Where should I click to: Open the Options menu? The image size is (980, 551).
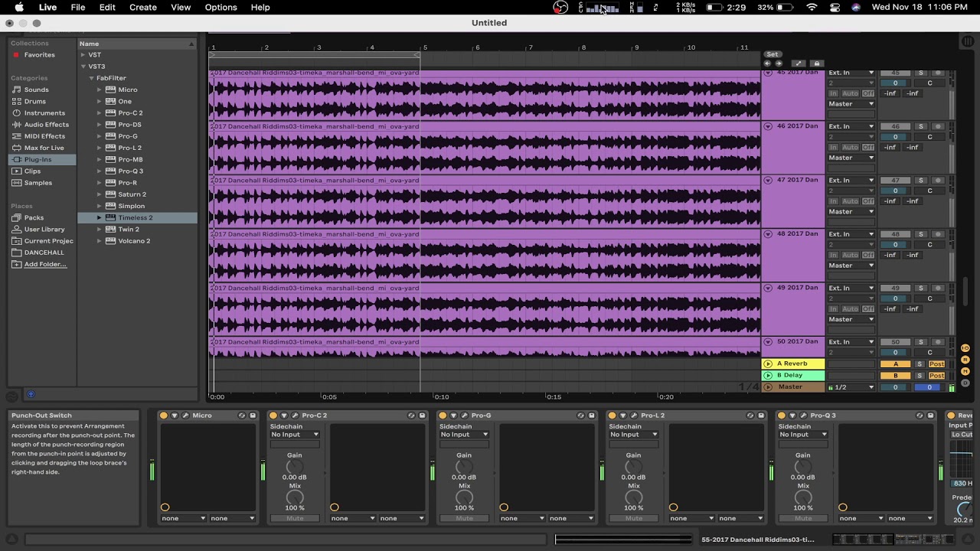[220, 7]
